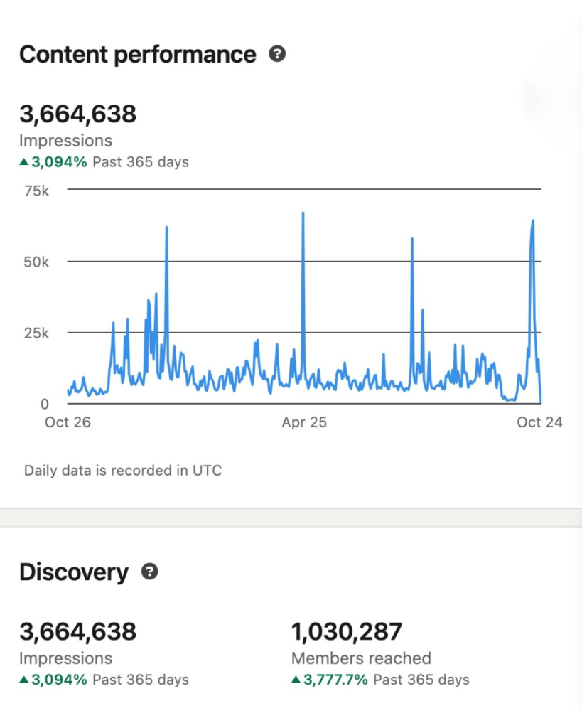Click the 50k y-axis label
Image resolution: width=582 pixels, height=728 pixels.
(x=36, y=262)
